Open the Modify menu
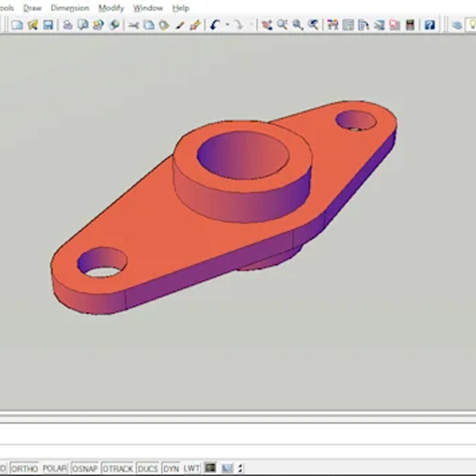The width and height of the screenshot is (476, 476). [x=110, y=8]
